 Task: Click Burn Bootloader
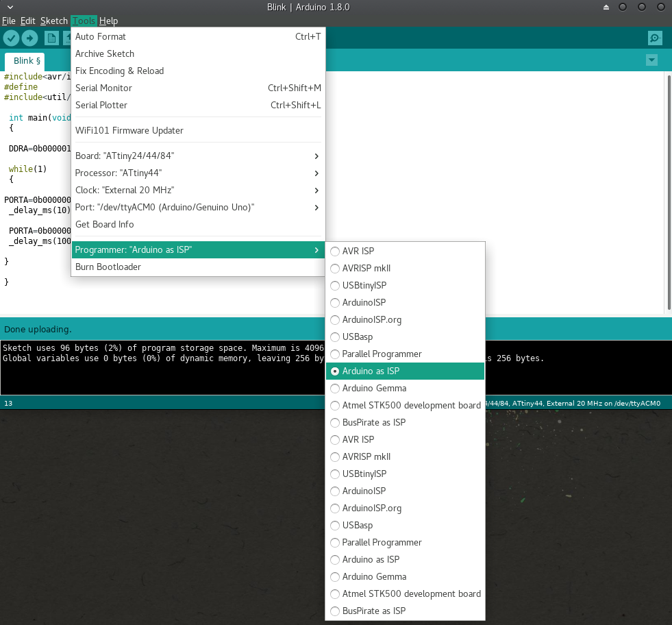pyautogui.click(x=198, y=267)
